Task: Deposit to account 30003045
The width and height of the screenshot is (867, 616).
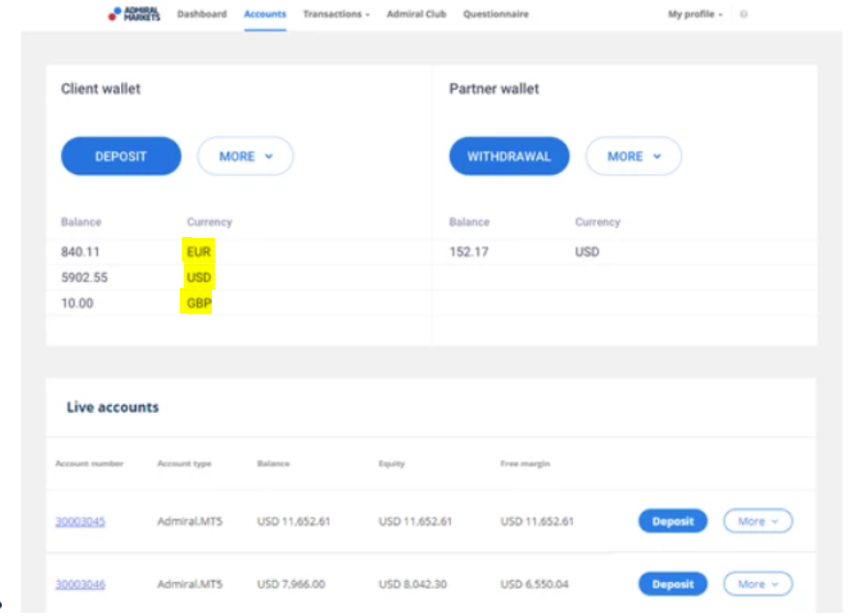Action: [x=673, y=521]
